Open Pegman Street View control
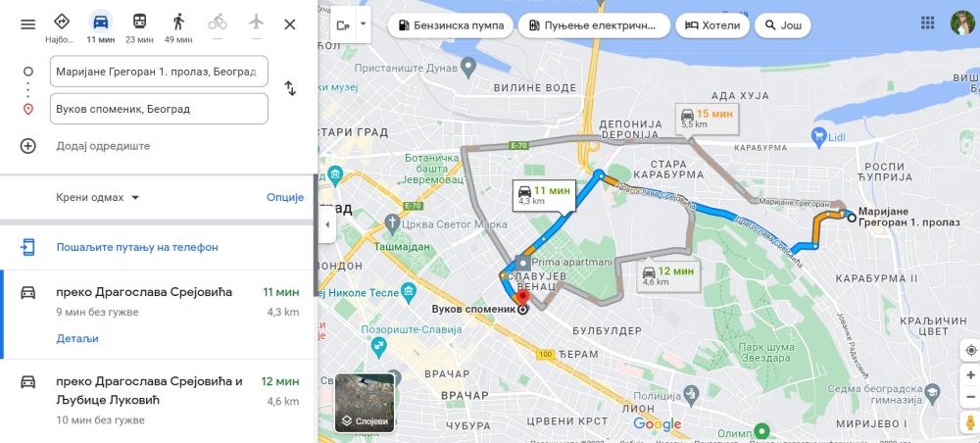 [970, 422]
